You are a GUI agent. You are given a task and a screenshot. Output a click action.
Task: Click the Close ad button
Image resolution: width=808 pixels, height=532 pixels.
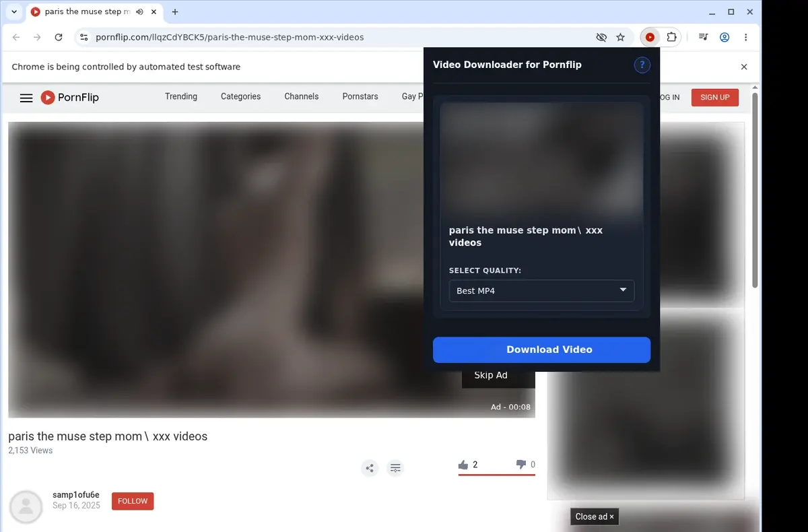coord(595,517)
